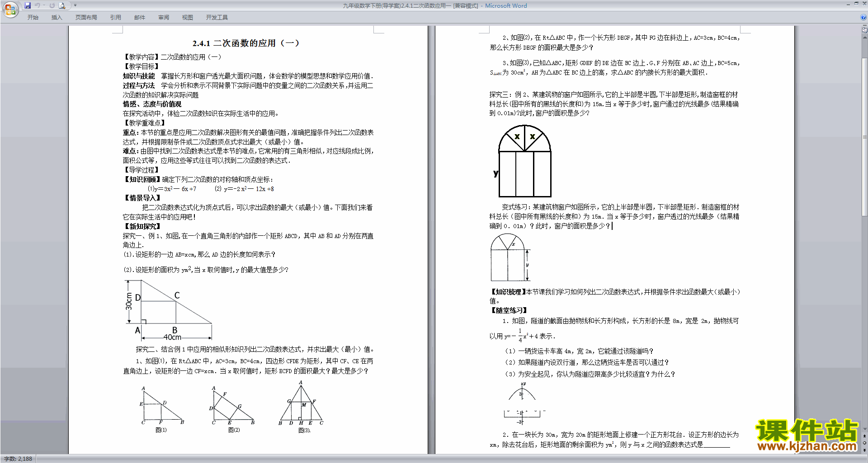Screen dimensions: 868x463
Task: Click the Print Preview icon
Action: (x=62, y=5)
